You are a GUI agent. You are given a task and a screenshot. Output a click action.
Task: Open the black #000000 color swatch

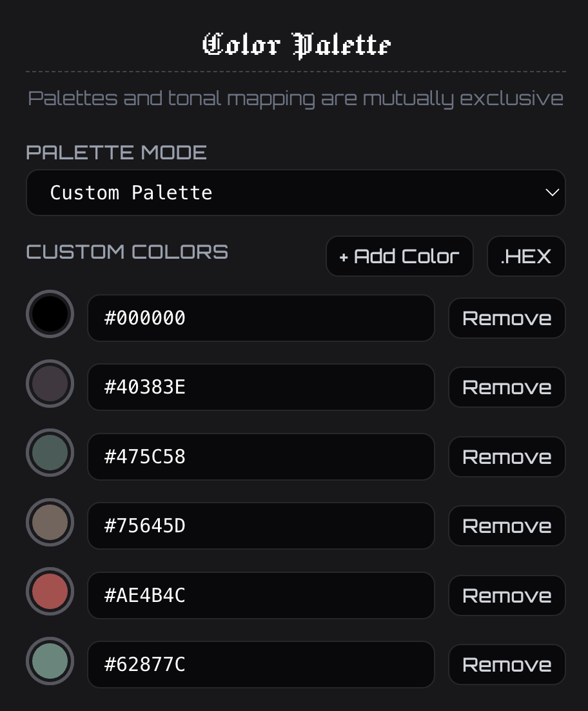(50, 314)
